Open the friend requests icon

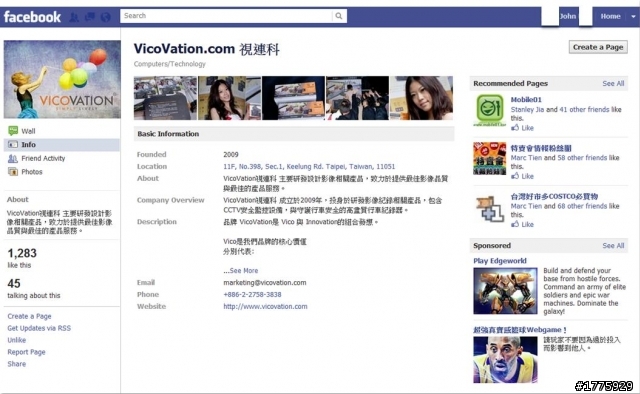click(x=74, y=17)
